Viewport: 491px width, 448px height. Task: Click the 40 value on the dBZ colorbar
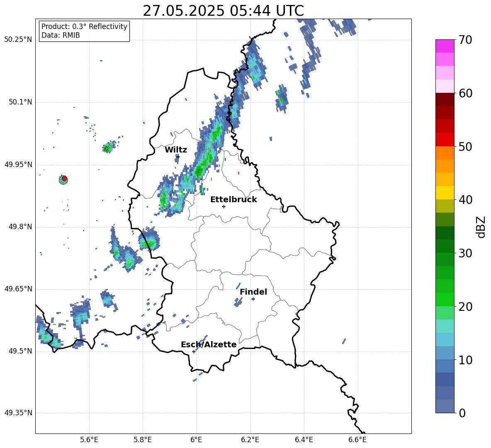pos(465,200)
